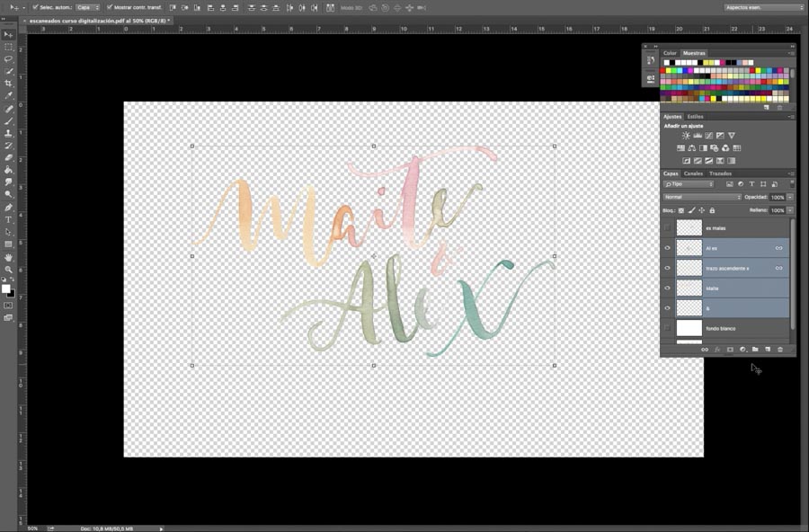Screen dimensions: 809x532
Task: Switch to the Canales tab
Action: (x=693, y=173)
